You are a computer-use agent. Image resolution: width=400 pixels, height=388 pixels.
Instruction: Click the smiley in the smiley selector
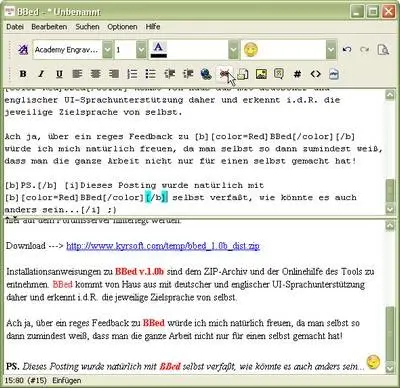click(251, 50)
